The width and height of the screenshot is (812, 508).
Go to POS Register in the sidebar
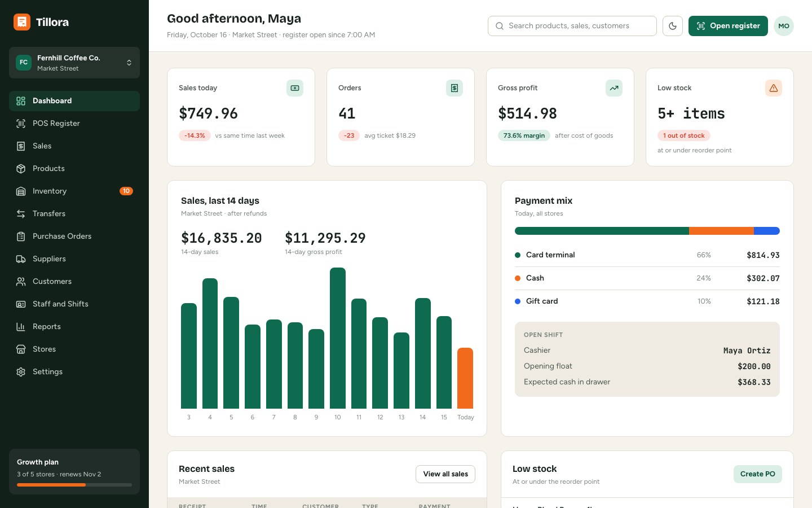tap(74, 124)
